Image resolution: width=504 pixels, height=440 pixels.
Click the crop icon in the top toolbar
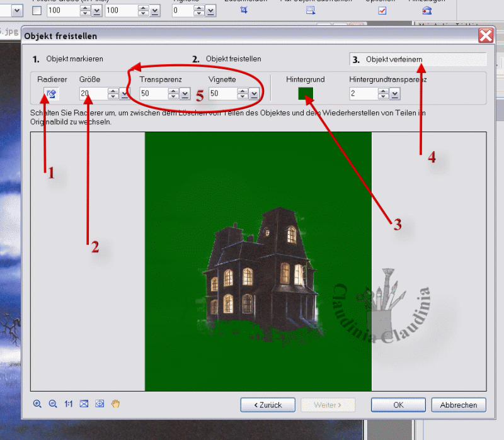coord(244,10)
